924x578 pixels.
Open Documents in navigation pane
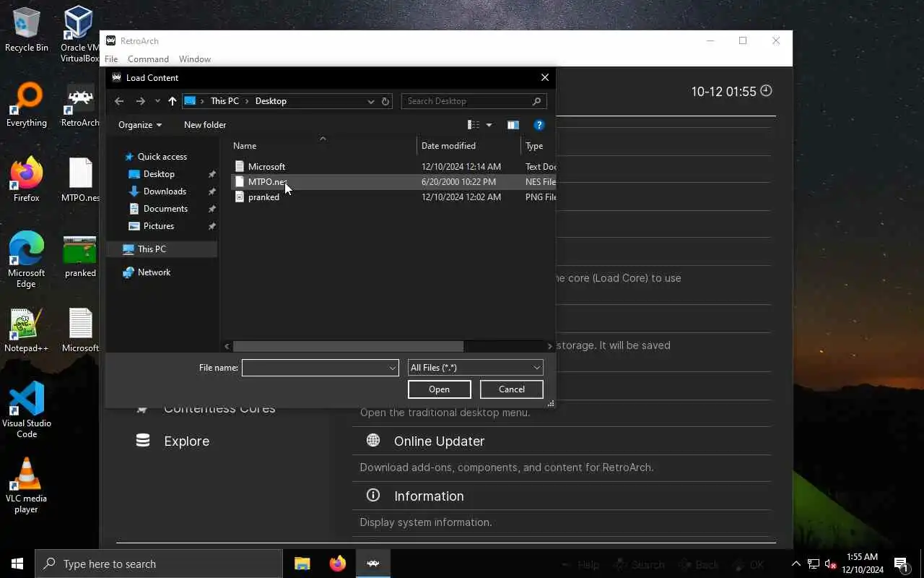coord(165,209)
